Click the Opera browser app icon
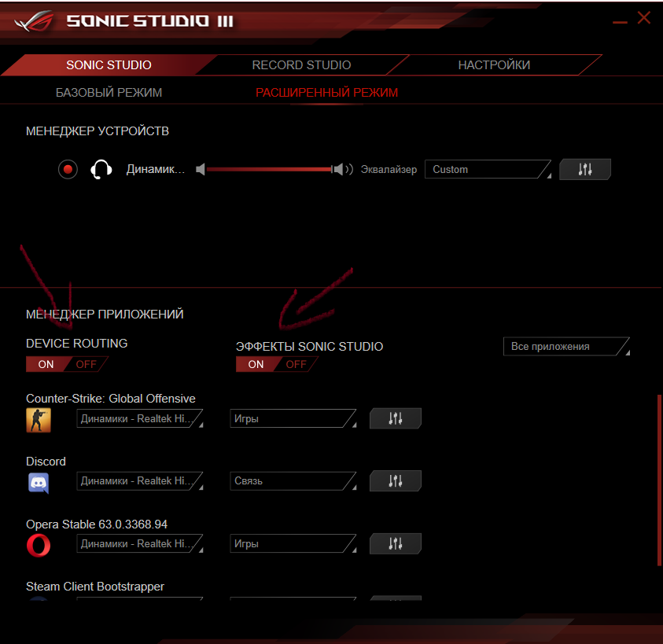Viewport: 663px width, 644px height. point(39,546)
